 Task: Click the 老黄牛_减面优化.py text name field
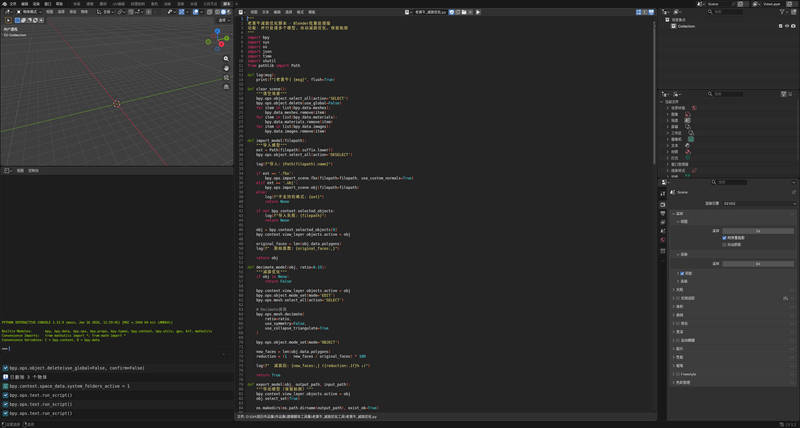[x=432, y=12]
